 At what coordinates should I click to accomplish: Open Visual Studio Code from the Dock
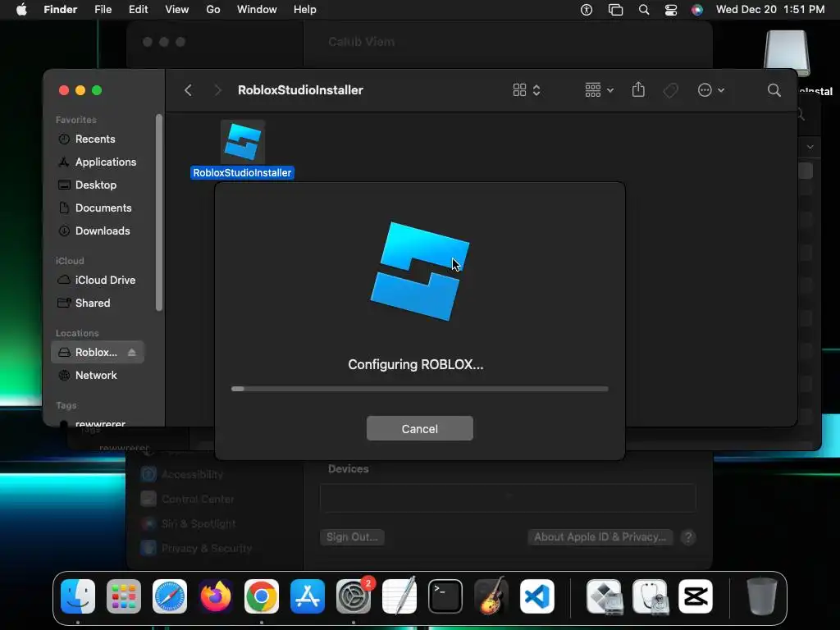537,596
